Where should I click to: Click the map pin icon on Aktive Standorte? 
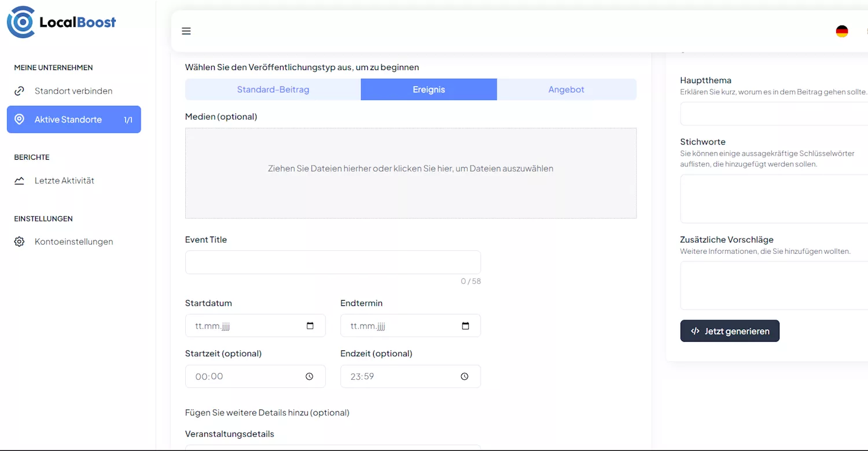pos(19,119)
